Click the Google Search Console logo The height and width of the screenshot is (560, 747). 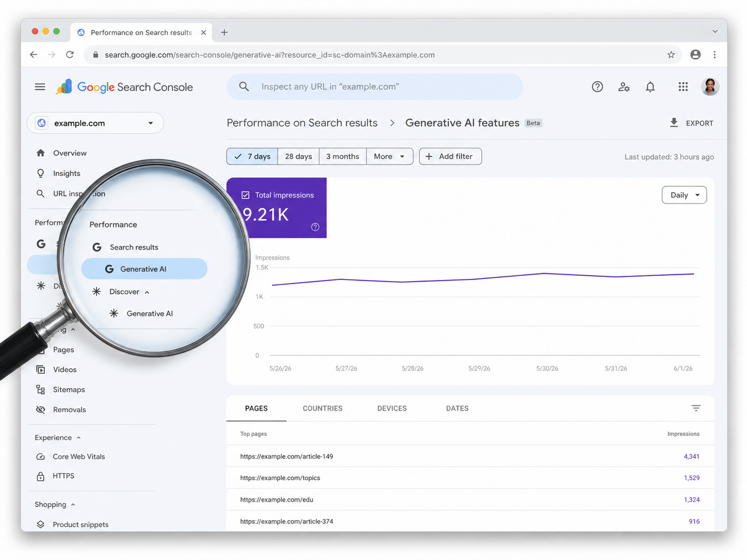pyautogui.click(x=124, y=87)
